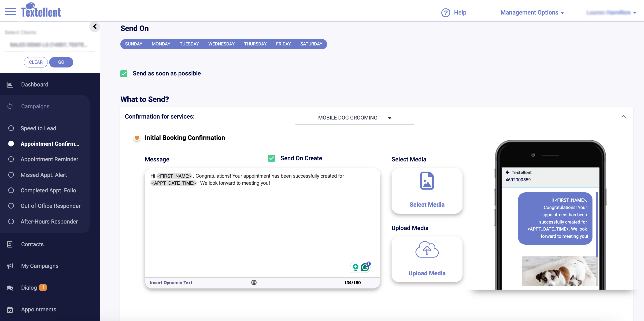Image resolution: width=644 pixels, height=321 pixels.
Task: Open the Dashboard chart icon
Action: click(x=10, y=85)
